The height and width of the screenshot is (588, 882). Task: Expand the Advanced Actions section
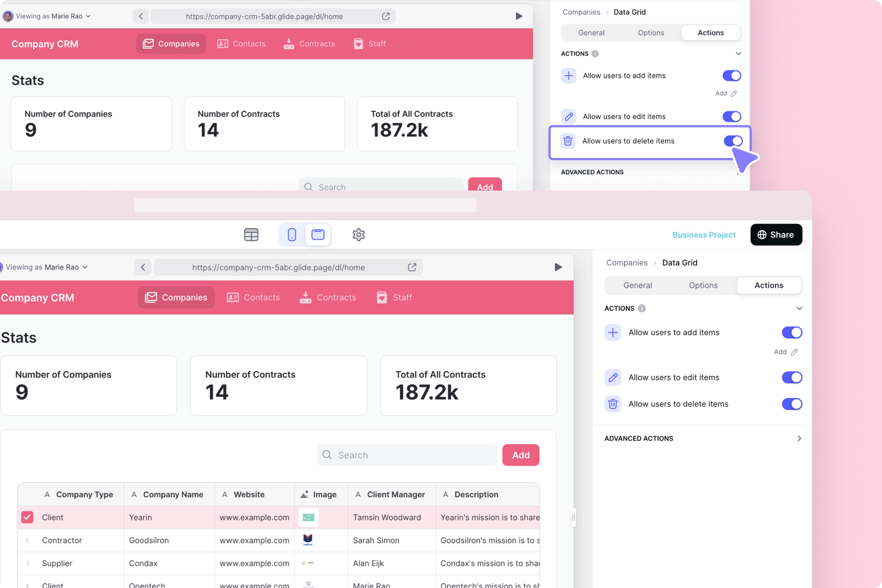point(799,438)
